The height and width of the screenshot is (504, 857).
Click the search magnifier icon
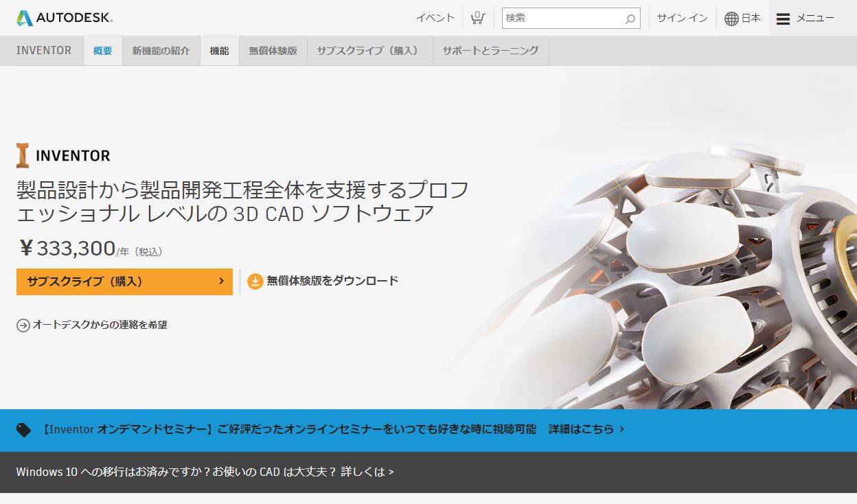[630, 19]
